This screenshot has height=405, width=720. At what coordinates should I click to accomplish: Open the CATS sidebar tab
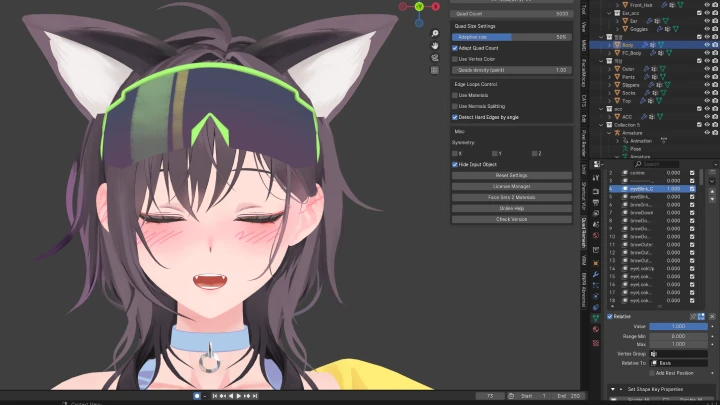[x=584, y=101]
